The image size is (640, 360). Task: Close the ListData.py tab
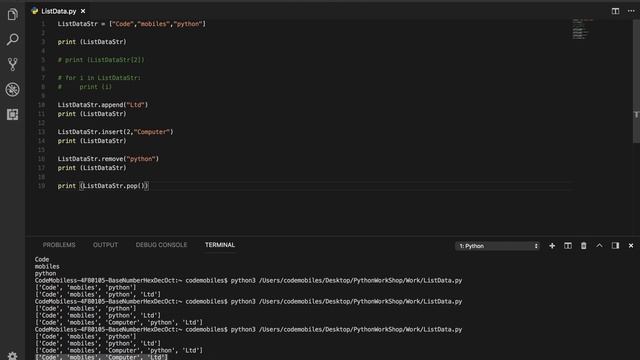83,11
